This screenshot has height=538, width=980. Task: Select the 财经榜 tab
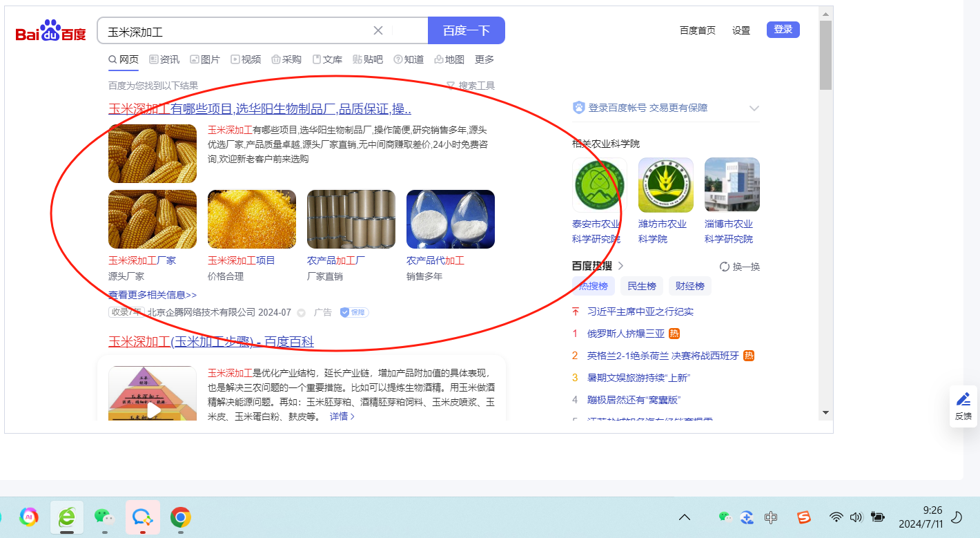coord(690,286)
